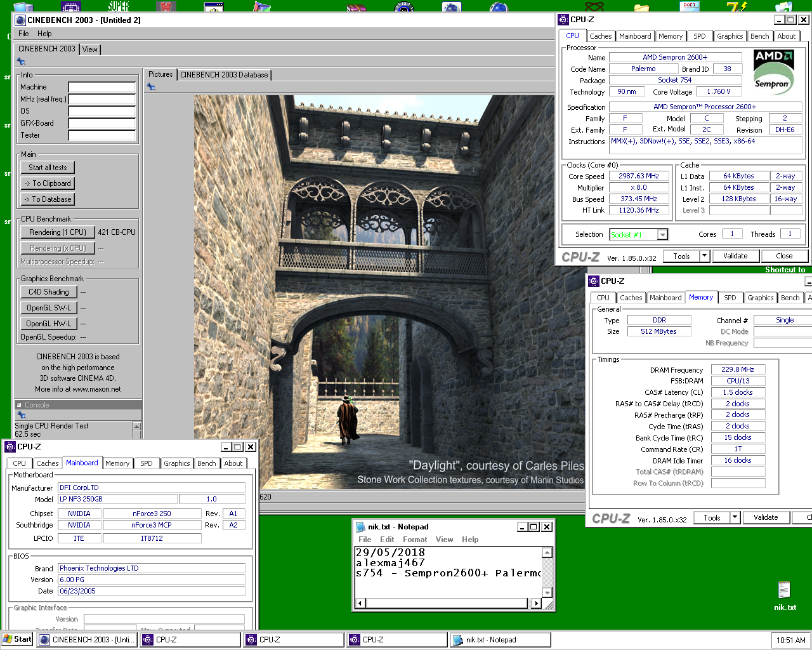Collapse the Console panel header
The width and height of the screenshot is (812, 650).
[x=19, y=405]
